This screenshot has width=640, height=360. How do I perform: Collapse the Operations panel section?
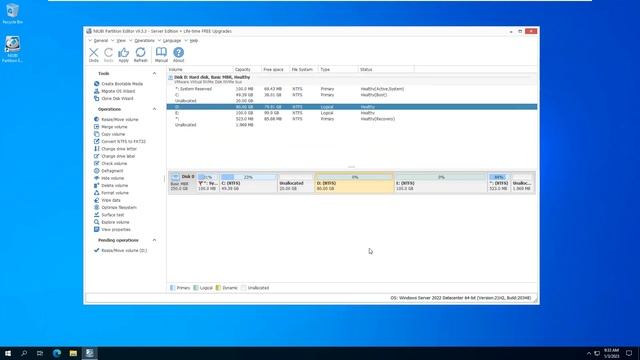point(154,109)
